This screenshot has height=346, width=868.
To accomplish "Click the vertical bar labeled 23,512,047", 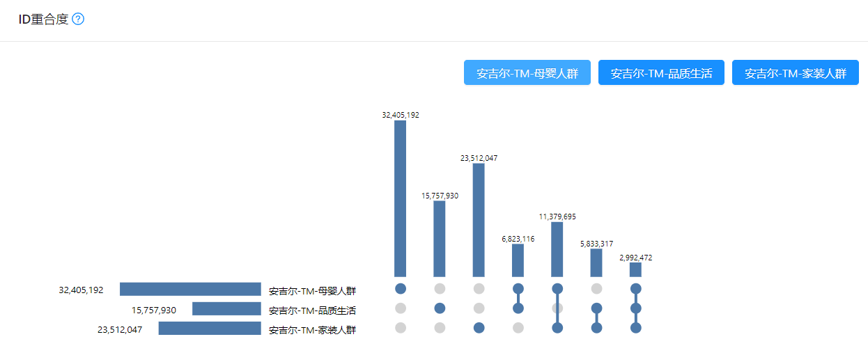I will coord(479,220).
